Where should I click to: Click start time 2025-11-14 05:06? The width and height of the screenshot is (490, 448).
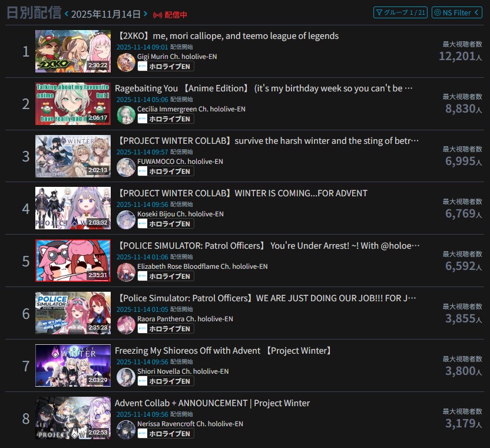[x=142, y=100]
